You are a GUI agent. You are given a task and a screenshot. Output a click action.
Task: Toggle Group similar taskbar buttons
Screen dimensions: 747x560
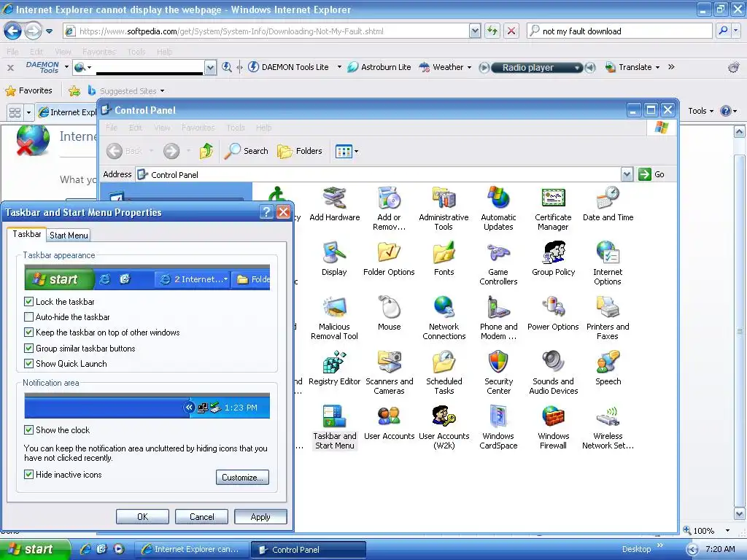pos(28,348)
